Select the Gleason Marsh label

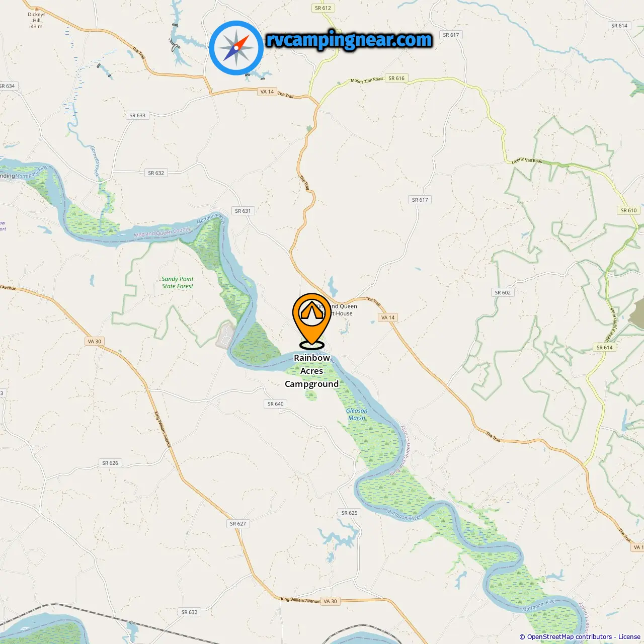tap(357, 414)
